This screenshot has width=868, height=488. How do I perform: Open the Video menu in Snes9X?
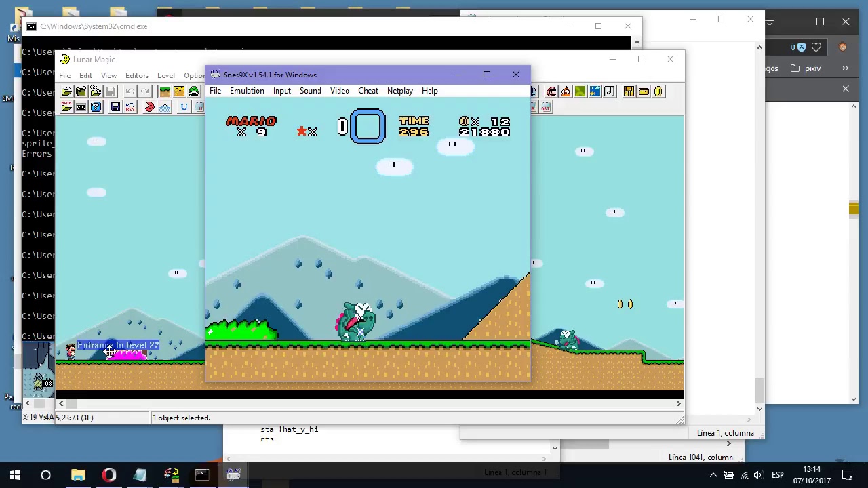click(x=340, y=91)
